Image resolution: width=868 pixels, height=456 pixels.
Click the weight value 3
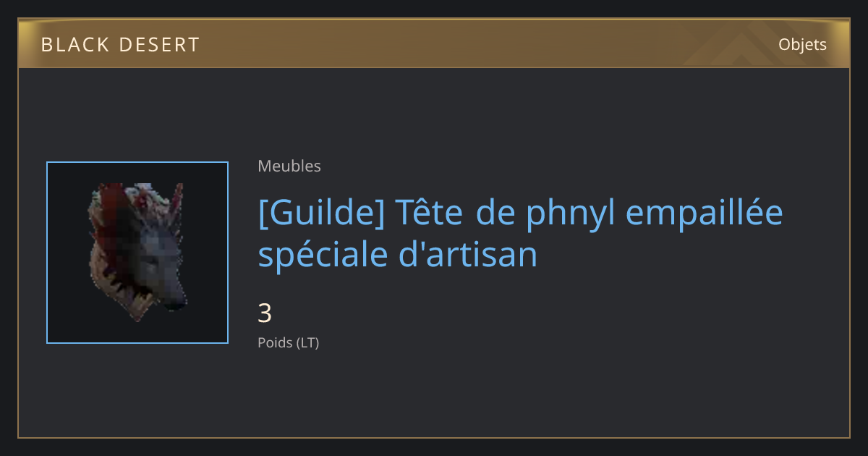(x=265, y=313)
